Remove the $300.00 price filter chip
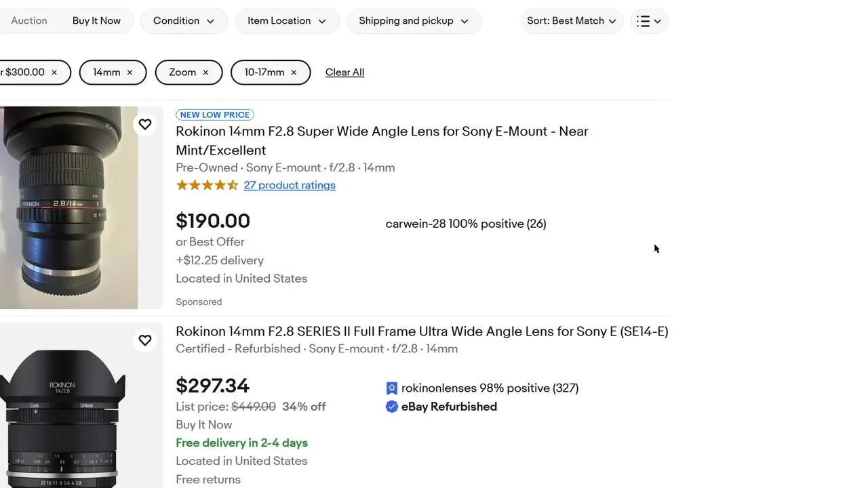Viewport: 868px width, 488px height. pos(54,73)
